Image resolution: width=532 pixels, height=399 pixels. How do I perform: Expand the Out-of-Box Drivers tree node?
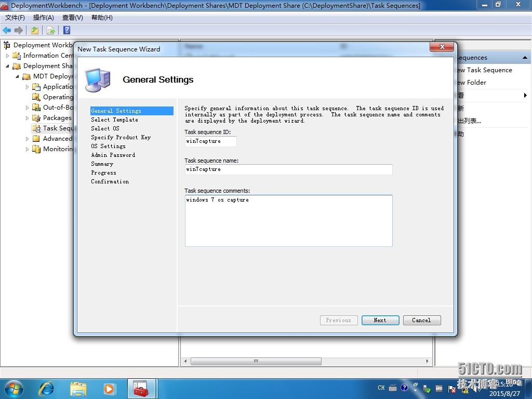click(27, 108)
